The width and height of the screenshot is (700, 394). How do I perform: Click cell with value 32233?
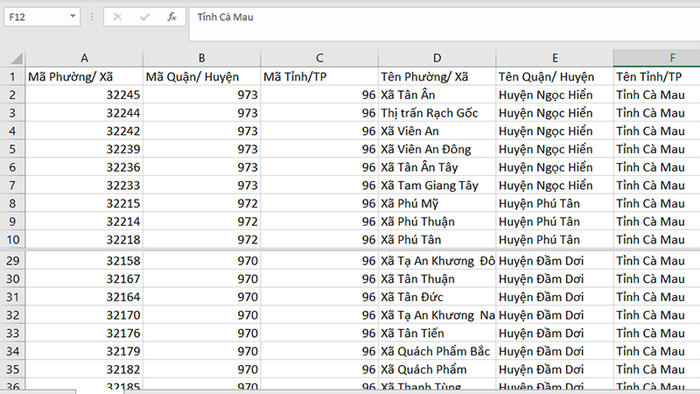coord(84,185)
